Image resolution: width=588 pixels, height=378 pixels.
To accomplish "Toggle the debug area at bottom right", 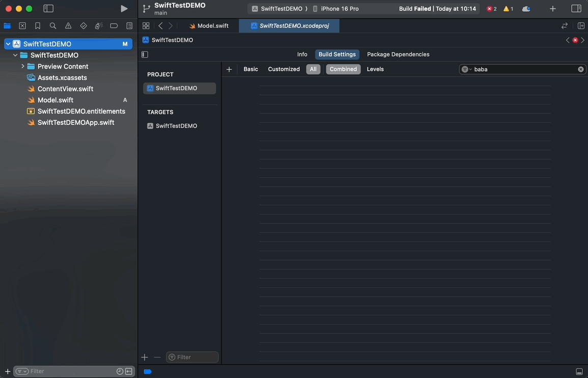I will [x=579, y=371].
